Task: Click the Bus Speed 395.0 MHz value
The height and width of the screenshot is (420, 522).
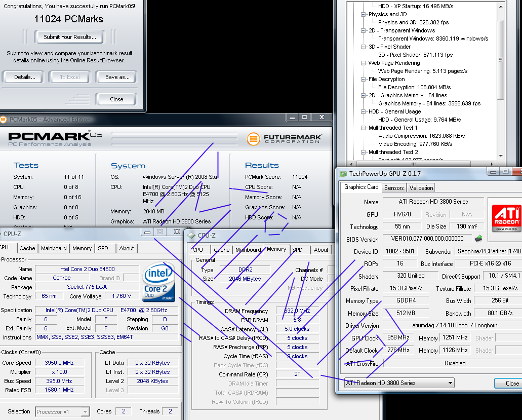Action: (x=59, y=381)
